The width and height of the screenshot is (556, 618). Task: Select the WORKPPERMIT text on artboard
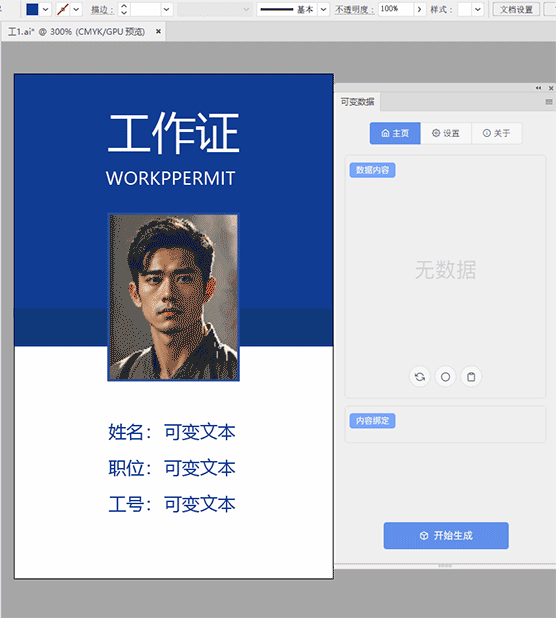tap(171, 179)
